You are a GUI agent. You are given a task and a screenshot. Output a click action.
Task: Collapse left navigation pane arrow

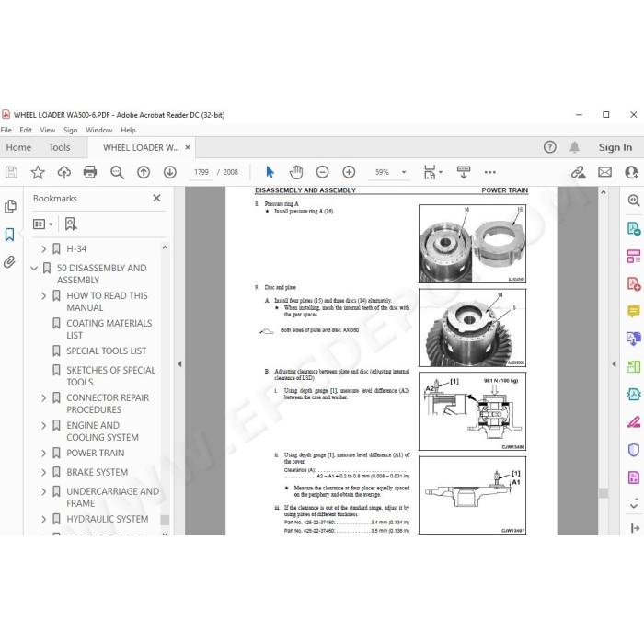179,364
